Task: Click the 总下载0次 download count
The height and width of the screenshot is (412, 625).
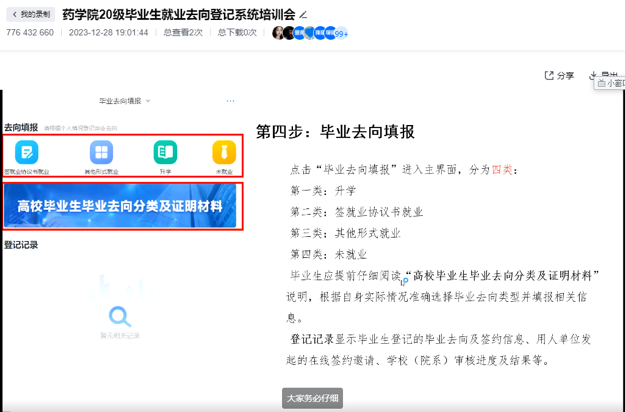Action: [236, 33]
